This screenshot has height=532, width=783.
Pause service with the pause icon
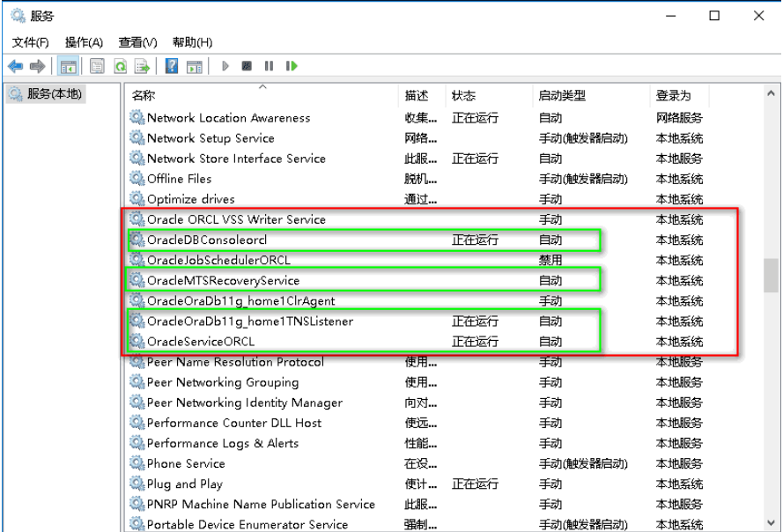(269, 66)
